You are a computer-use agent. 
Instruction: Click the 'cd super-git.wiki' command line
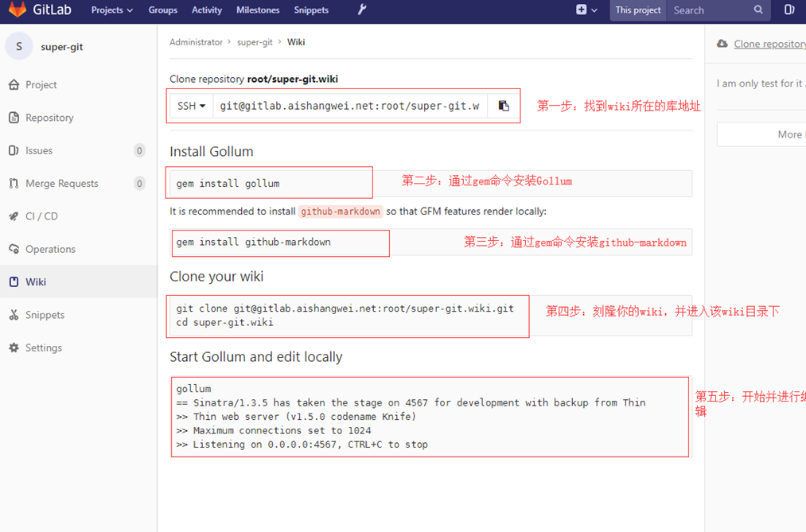pos(224,323)
